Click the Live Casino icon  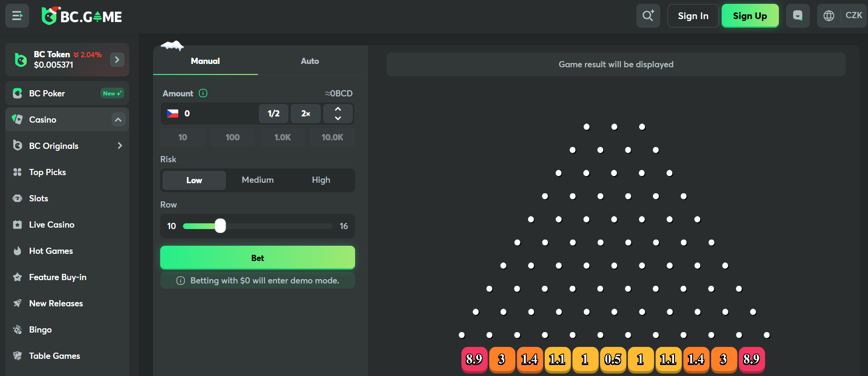point(18,224)
